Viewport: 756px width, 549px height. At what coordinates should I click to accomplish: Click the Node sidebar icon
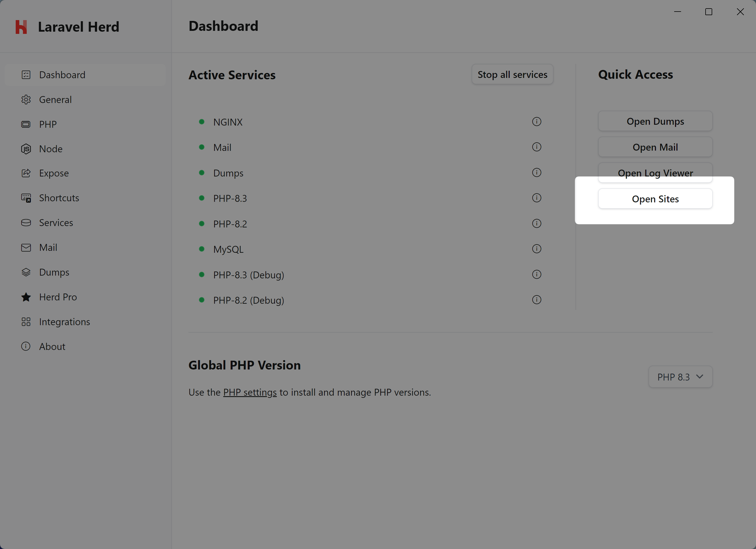(x=26, y=149)
